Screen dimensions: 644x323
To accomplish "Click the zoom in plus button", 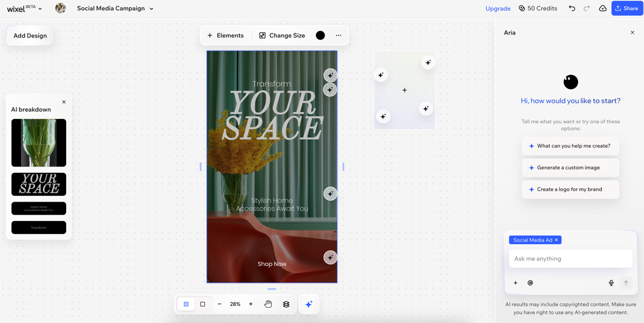I will (x=251, y=304).
